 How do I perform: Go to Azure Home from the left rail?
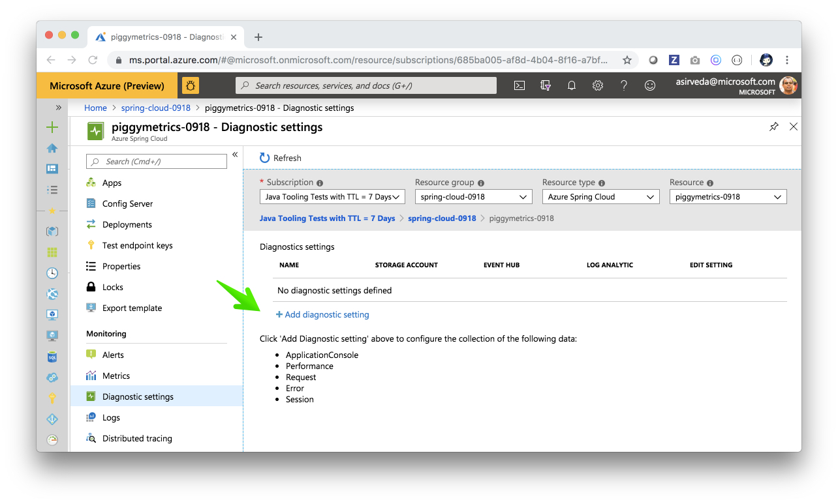[52, 148]
